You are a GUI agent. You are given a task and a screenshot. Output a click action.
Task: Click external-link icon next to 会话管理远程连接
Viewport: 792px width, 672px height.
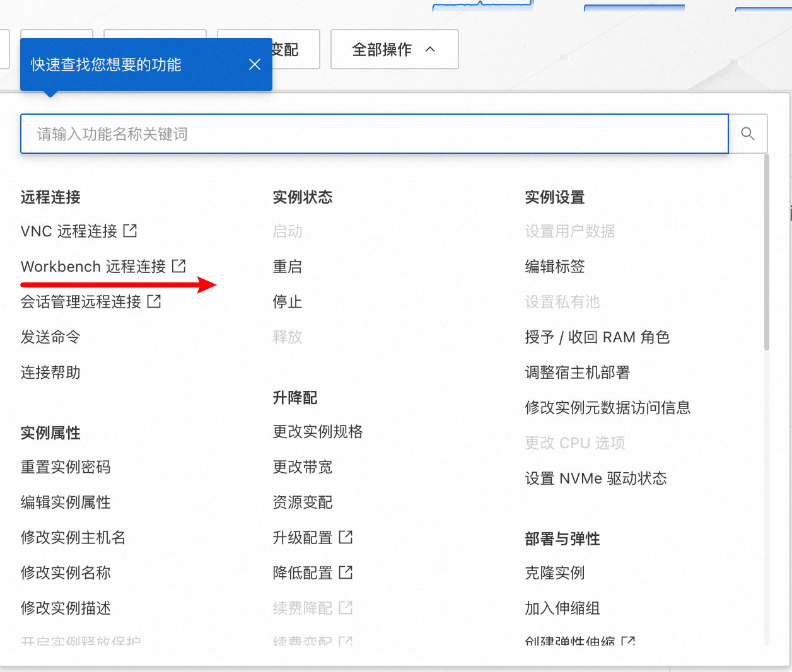tap(154, 301)
